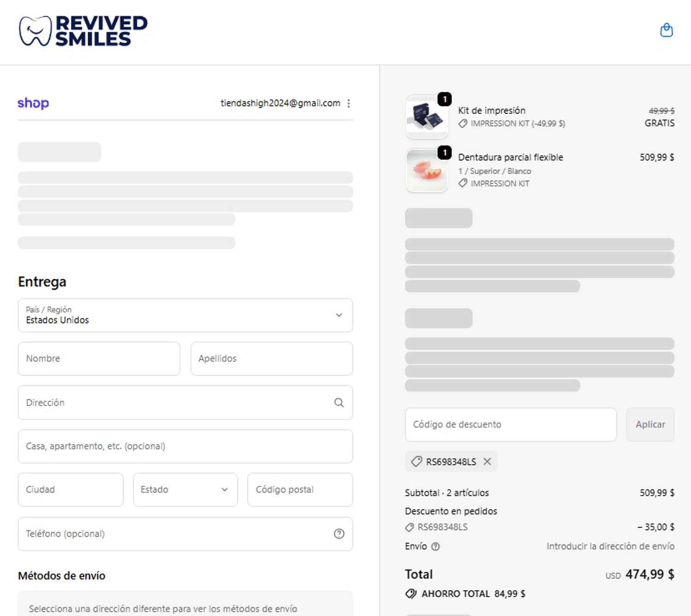The image size is (691, 616).
Task: Click the 'Descuento en pedidos' label
Action: [x=451, y=511]
